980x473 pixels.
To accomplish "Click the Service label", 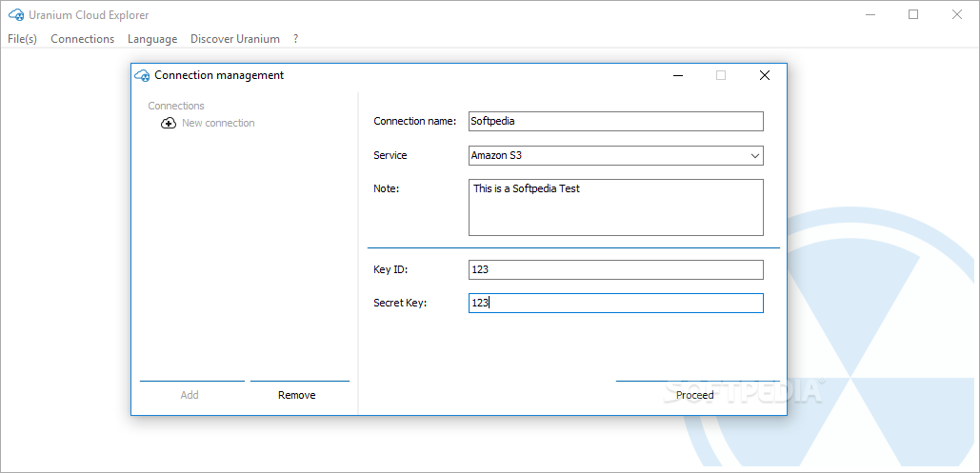I will point(390,155).
